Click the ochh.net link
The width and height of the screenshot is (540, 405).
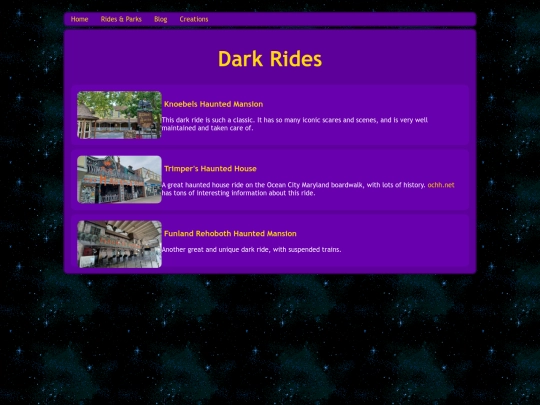tap(441, 185)
